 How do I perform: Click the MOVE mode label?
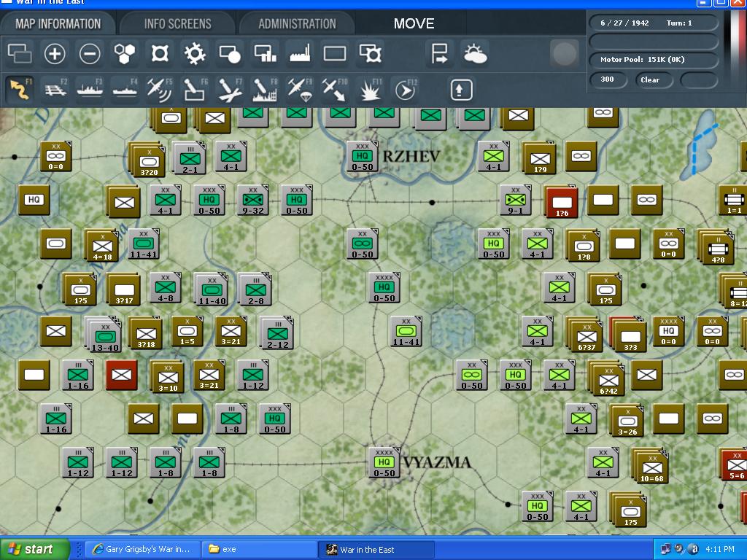(414, 23)
